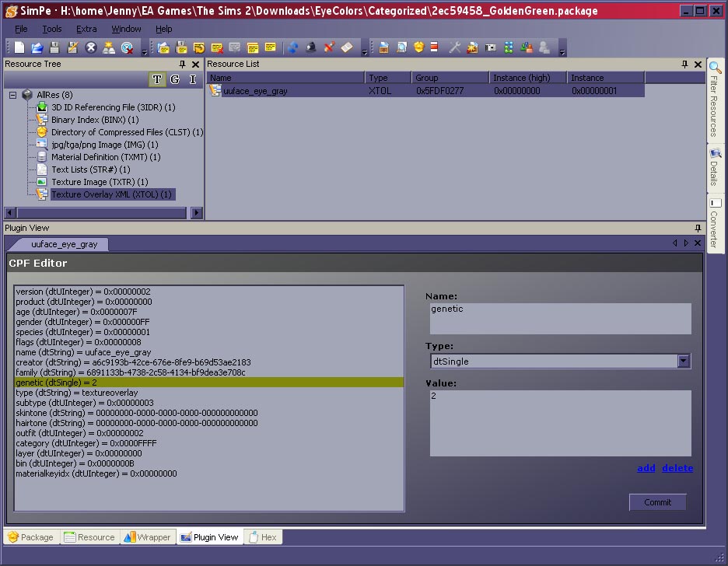728x566 pixels.
Task: Toggle the T view mode in Resource Tree
Action: tap(157, 79)
